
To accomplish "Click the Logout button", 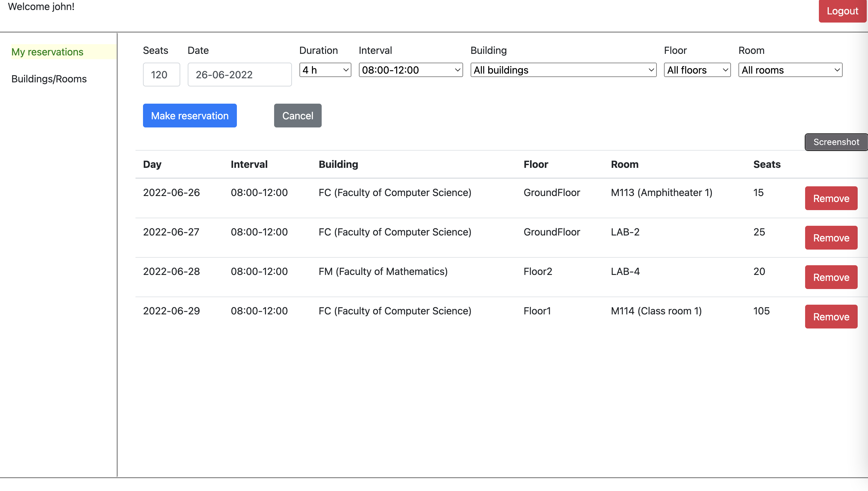I will 842,11.
